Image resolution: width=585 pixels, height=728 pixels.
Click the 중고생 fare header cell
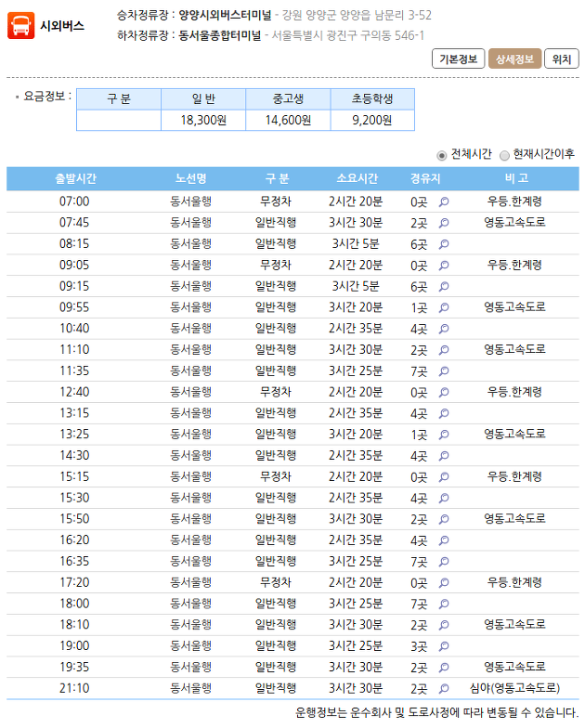click(288, 99)
